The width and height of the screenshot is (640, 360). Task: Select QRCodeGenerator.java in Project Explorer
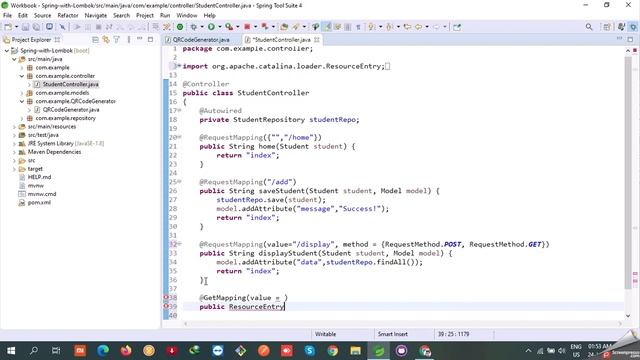71,110
